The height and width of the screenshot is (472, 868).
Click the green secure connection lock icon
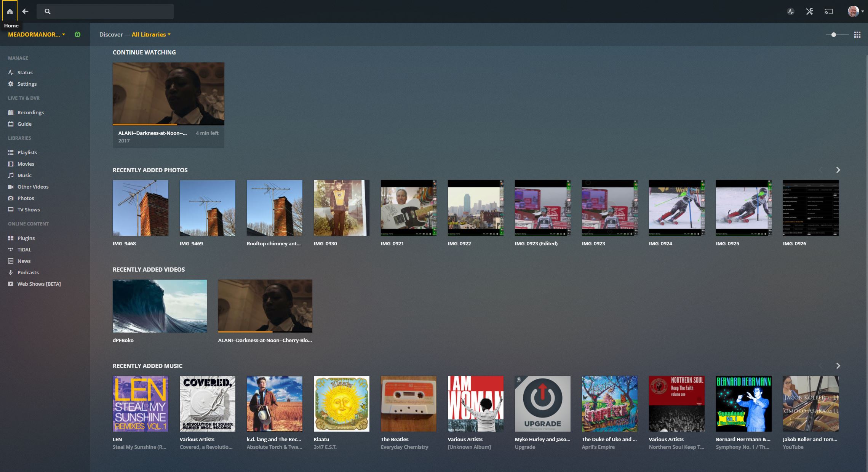click(x=78, y=35)
